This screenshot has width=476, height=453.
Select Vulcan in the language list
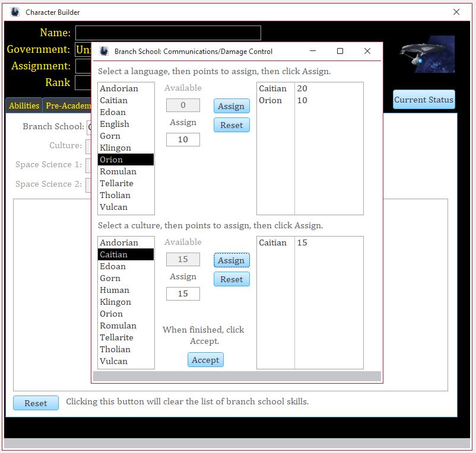click(x=113, y=207)
